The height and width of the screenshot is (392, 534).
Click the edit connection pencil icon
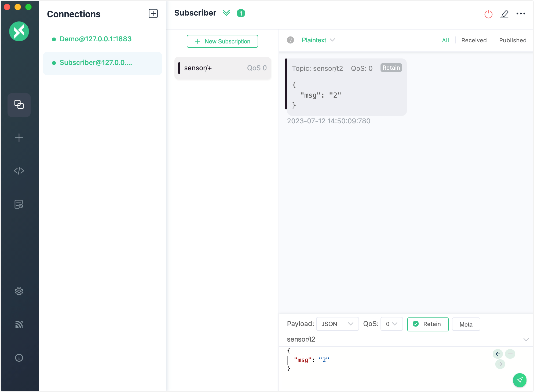click(504, 14)
